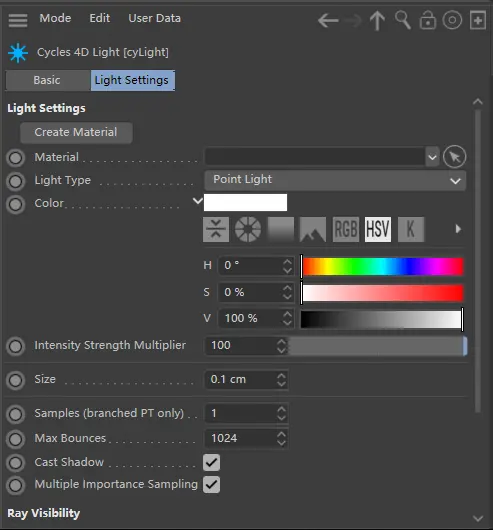The width and height of the screenshot is (493, 530).
Task: Click the white color swatch
Action: pos(245,202)
